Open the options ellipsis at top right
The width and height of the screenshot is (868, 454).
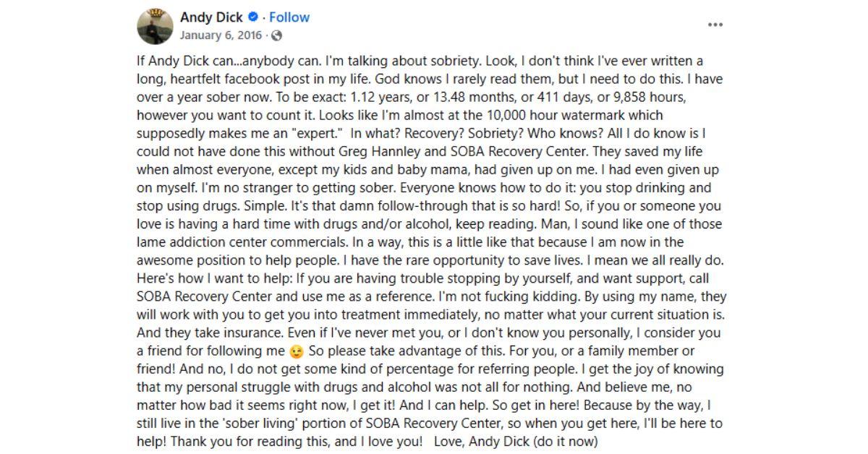click(715, 24)
